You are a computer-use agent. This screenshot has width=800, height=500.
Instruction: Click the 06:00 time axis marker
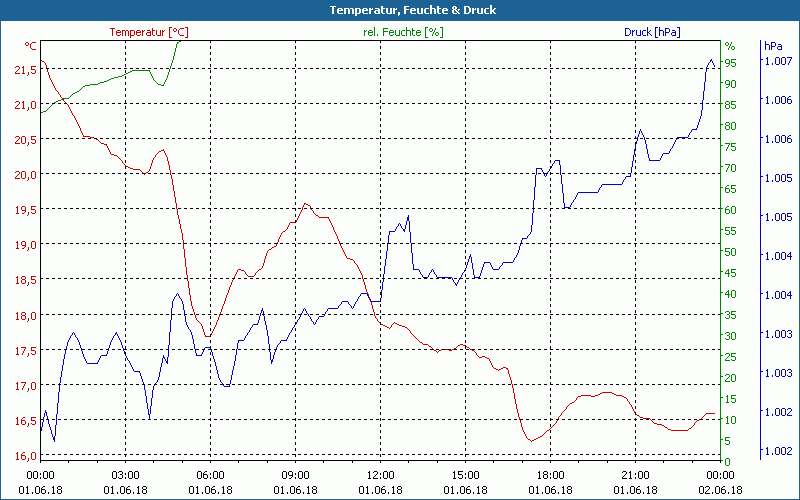coord(211,475)
